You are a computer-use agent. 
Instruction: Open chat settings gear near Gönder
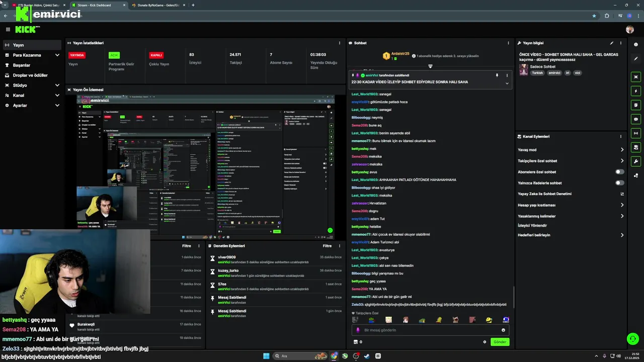(485, 342)
